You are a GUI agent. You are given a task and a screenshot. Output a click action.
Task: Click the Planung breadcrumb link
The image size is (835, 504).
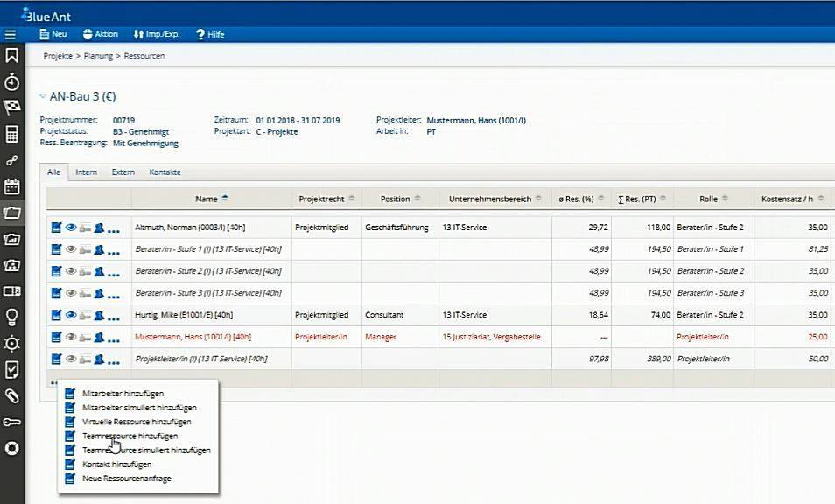point(98,56)
